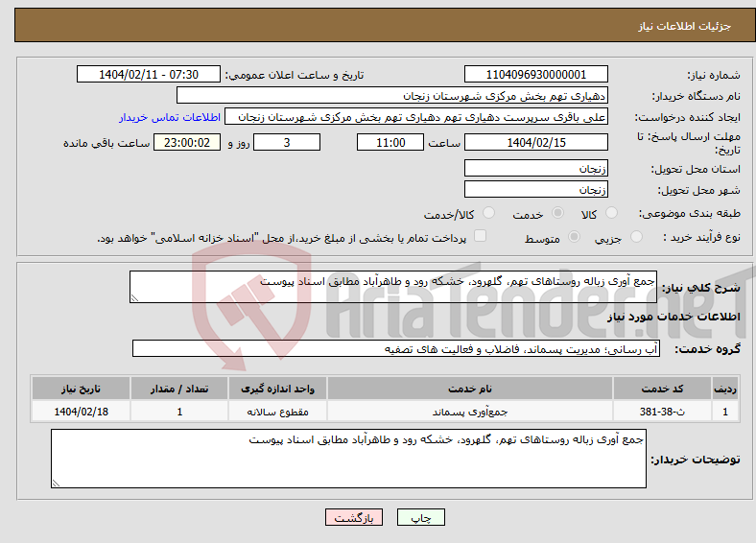The image size is (756, 543).
Task: Click the چاپ print button
Action: (421, 517)
